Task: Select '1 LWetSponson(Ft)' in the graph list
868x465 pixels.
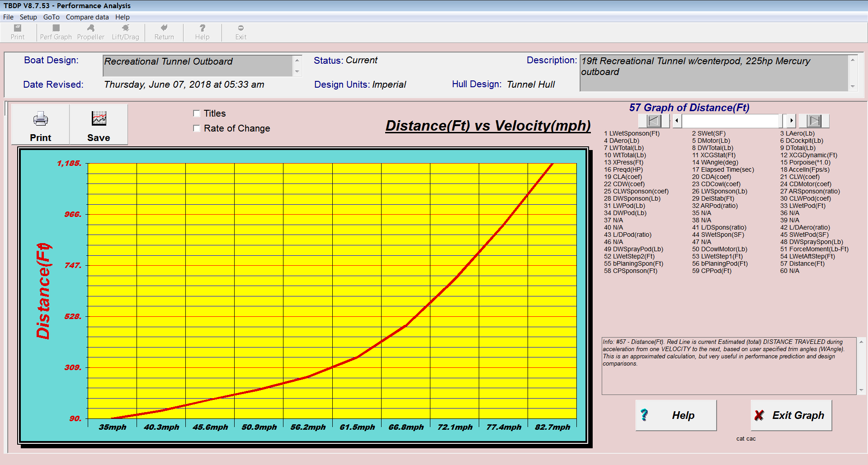Action: coord(632,133)
